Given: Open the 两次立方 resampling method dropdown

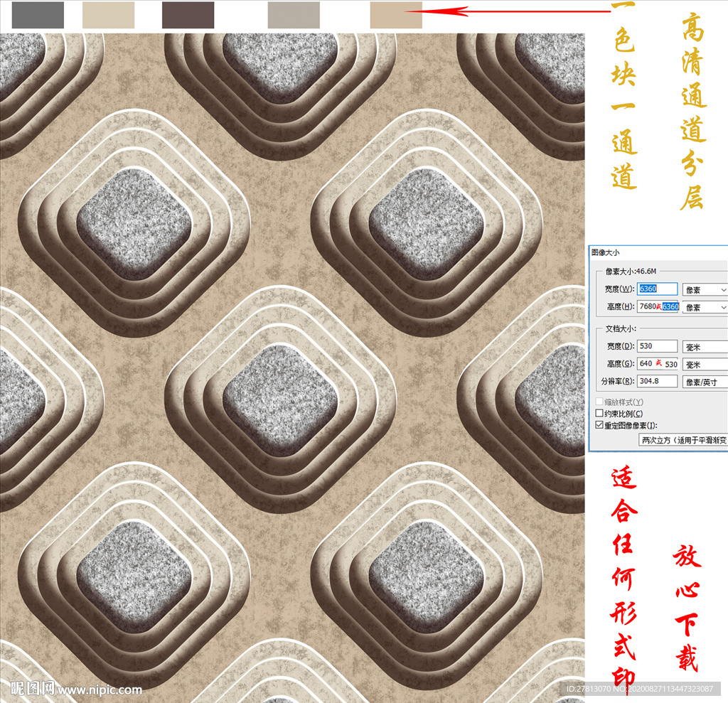Looking at the screenshot, I should pyautogui.click(x=683, y=440).
